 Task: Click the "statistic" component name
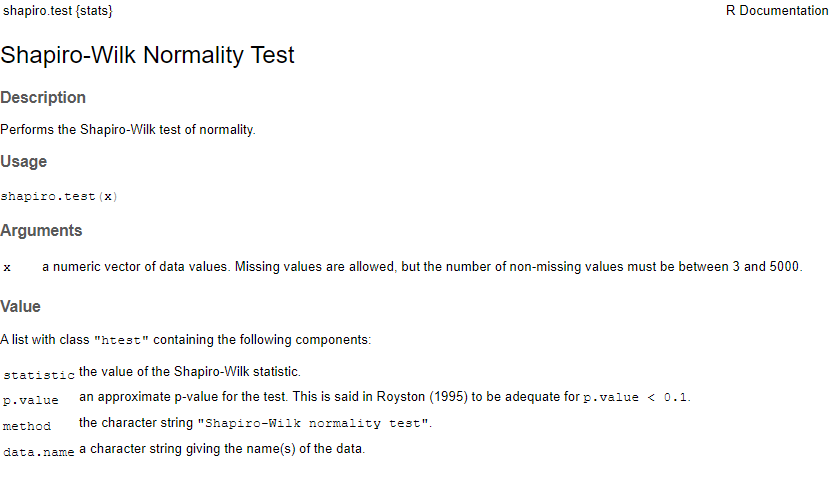point(39,375)
